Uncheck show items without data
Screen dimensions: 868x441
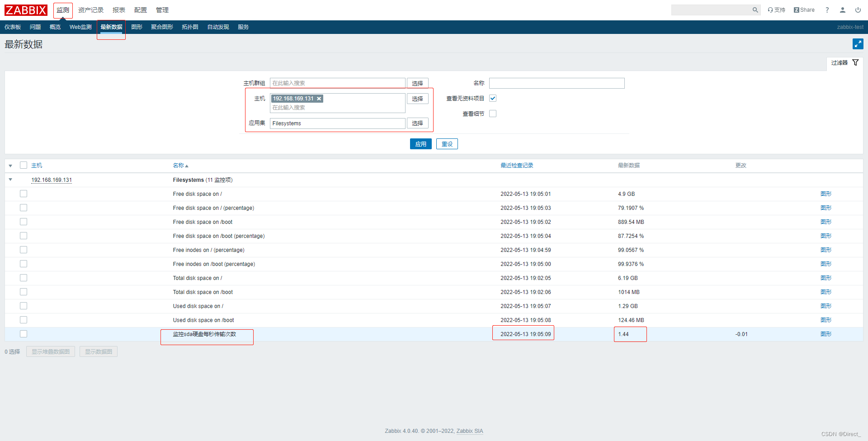tap(493, 98)
